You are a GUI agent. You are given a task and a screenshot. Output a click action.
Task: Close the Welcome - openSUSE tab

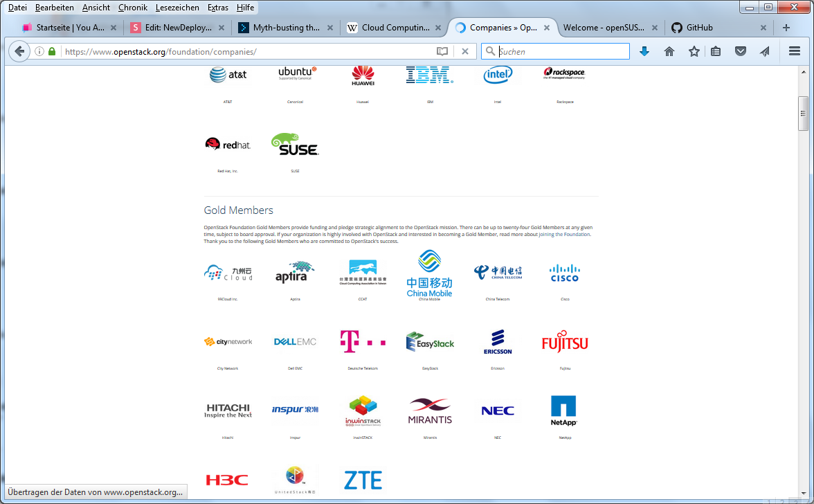tap(655, 28)
